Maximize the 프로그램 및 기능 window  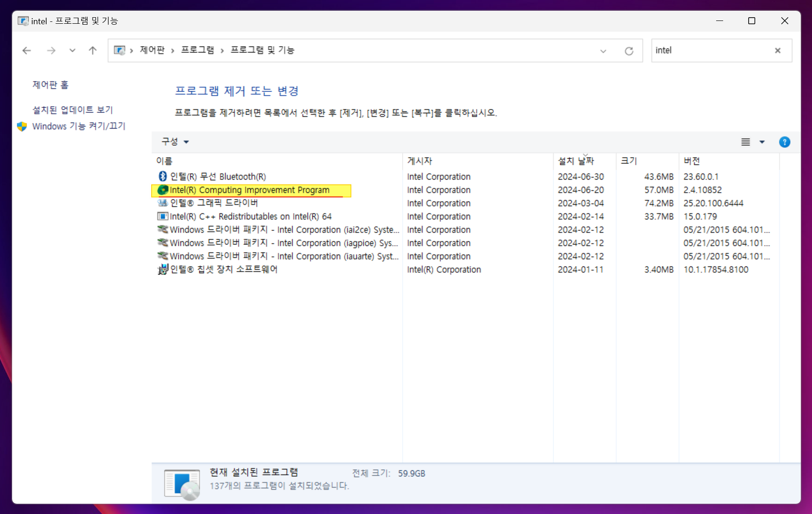[x=752, y=21]
